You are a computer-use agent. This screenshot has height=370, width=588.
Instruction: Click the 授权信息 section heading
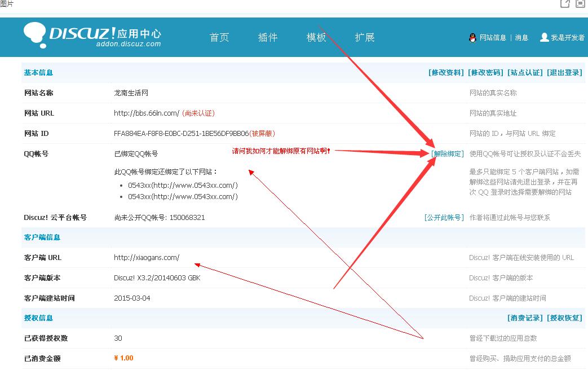[x=39, y=318]
